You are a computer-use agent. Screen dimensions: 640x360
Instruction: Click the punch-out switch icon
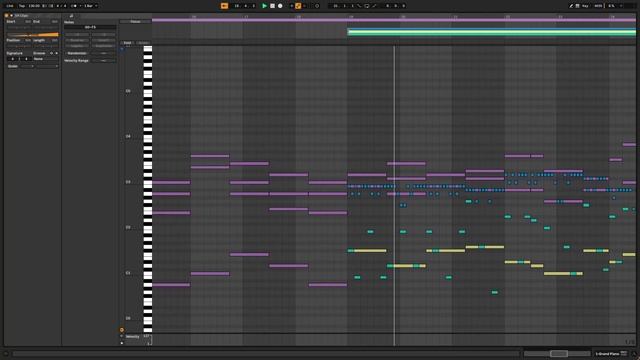click(374, 6)
